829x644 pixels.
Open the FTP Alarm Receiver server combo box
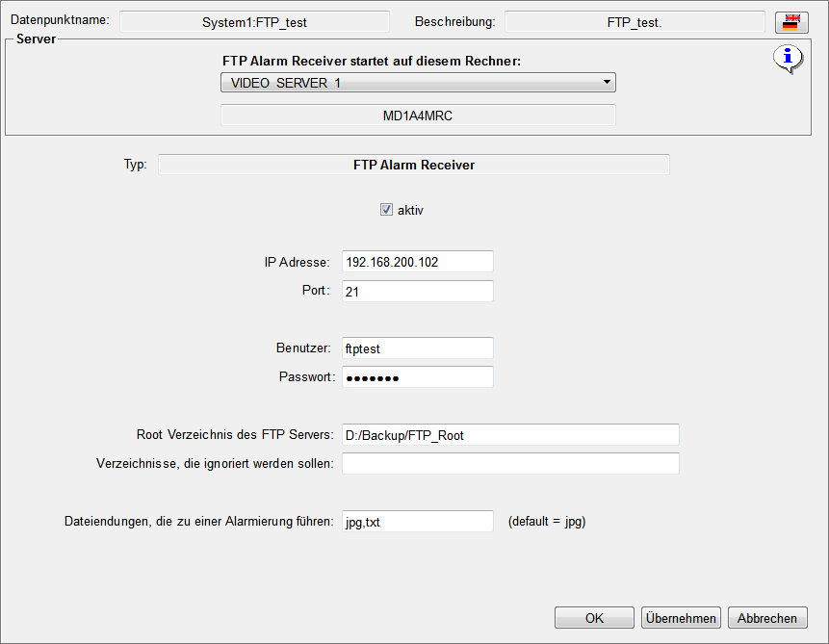tap(418, 83)
